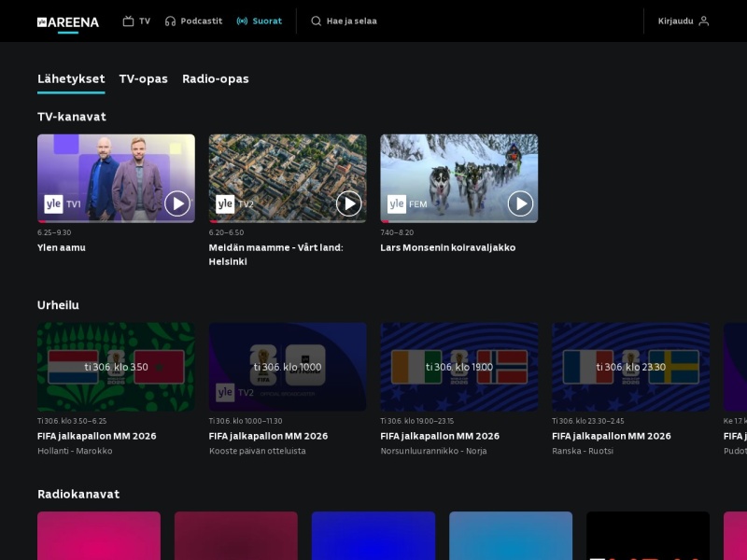Play Yle TV2 live stream
The image size is (747, 560).
coord(348,203)
